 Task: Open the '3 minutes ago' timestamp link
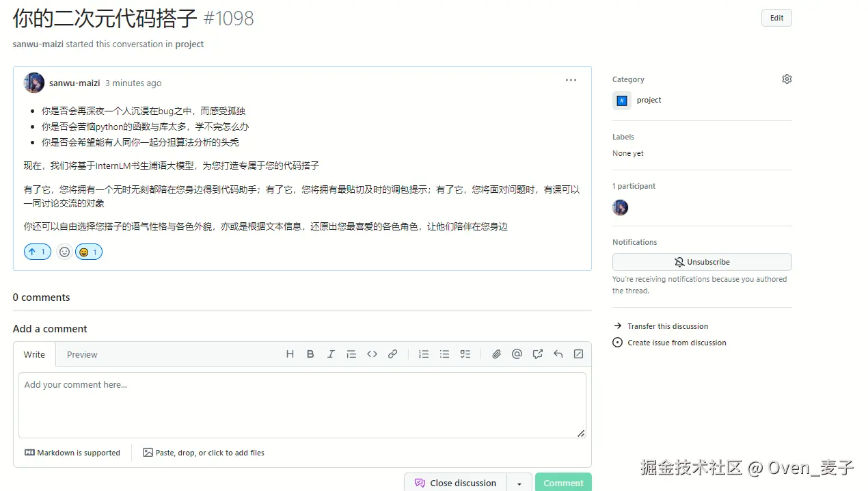pyautogui.click(x=133, y=83)
